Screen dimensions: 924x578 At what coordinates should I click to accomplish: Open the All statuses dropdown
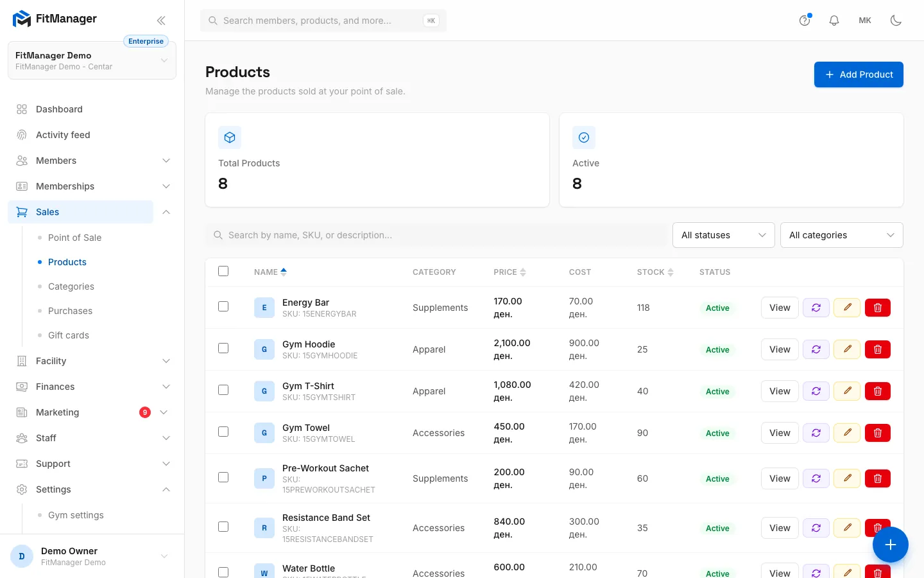pos(724,235)
